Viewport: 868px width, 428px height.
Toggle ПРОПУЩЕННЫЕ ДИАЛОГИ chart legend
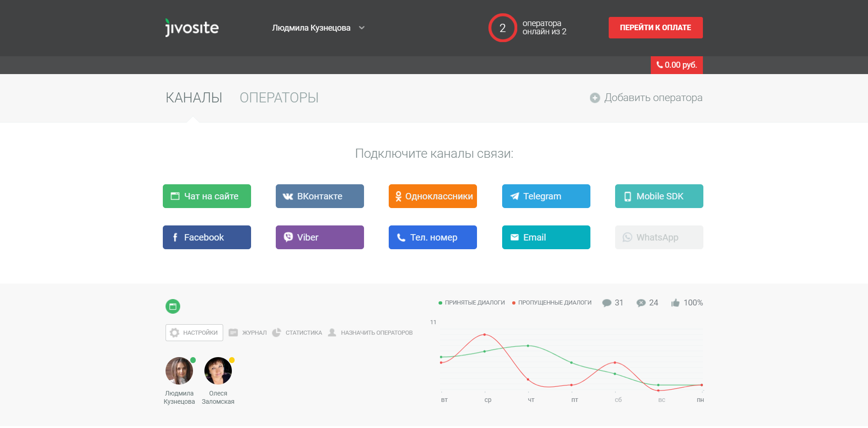click(x=552, y=303)
